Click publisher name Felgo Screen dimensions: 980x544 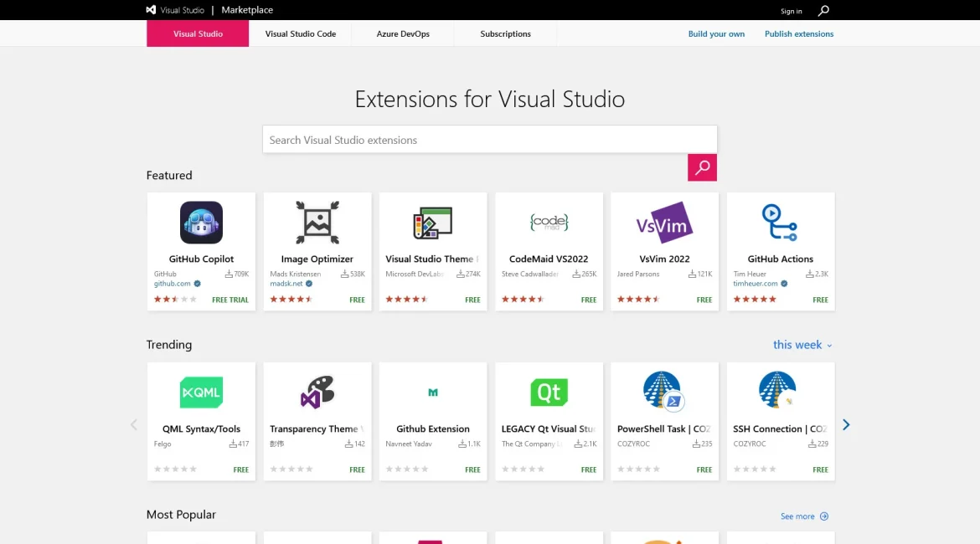(x=162, y=444)
